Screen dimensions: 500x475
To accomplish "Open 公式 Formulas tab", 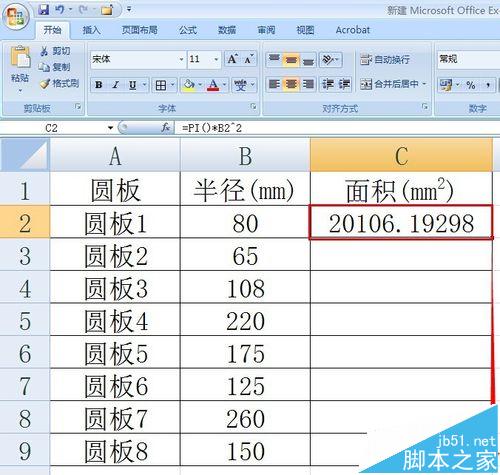I will 188,30.
